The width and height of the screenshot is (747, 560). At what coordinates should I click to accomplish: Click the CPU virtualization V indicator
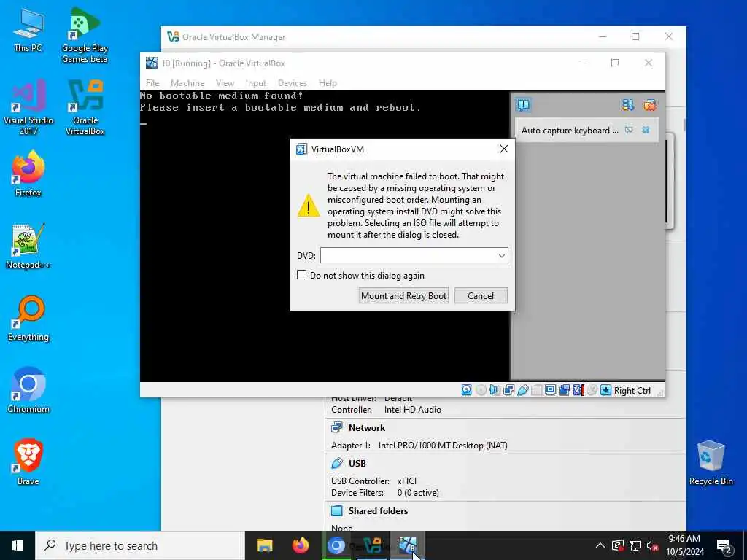coord(578,391)
